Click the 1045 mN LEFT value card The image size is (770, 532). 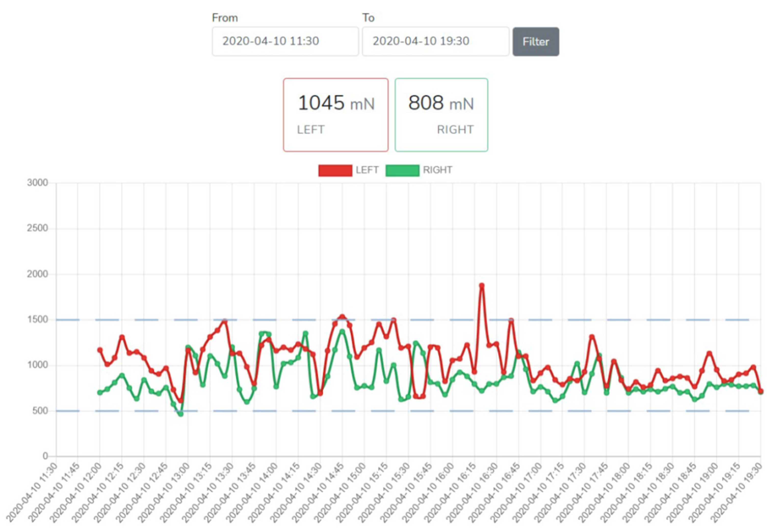click(336, 115)
